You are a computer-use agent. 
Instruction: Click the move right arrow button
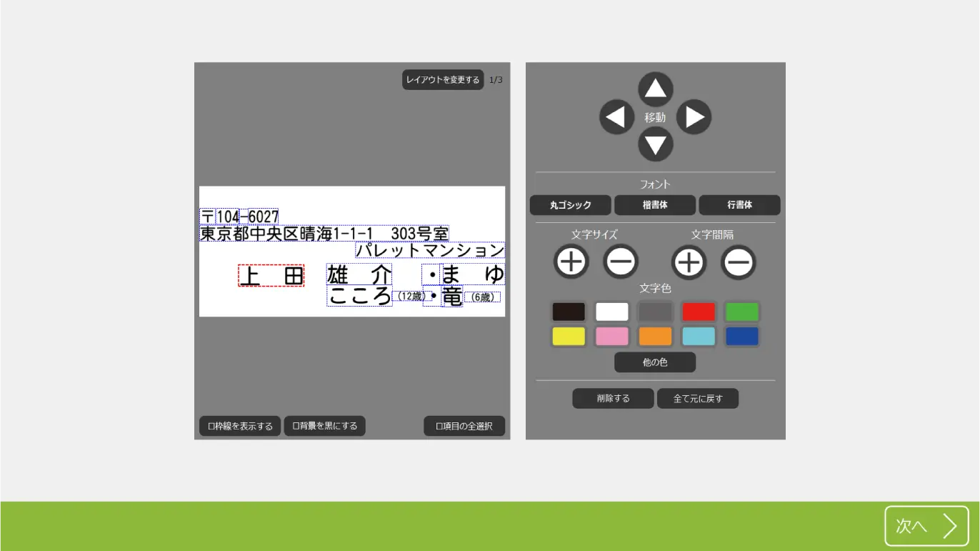pos(694,117)
